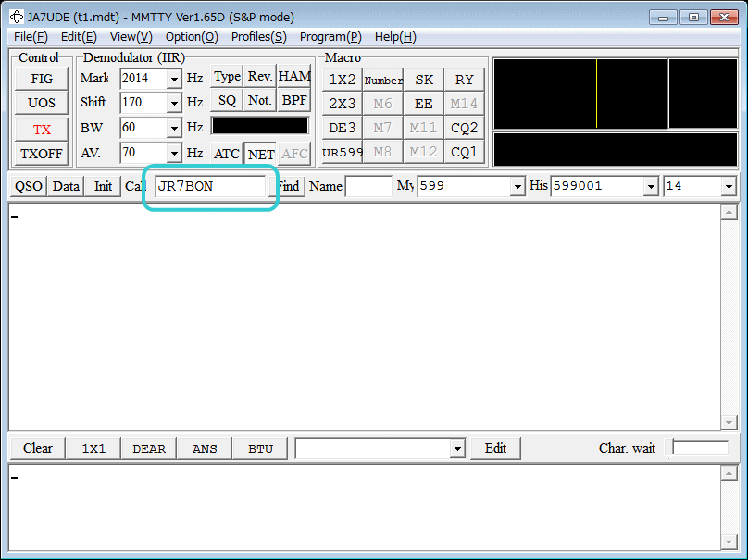Viewport: 748px width, 560px height.
Task: Enable the BPF filter button
Action: click(293, 101)
